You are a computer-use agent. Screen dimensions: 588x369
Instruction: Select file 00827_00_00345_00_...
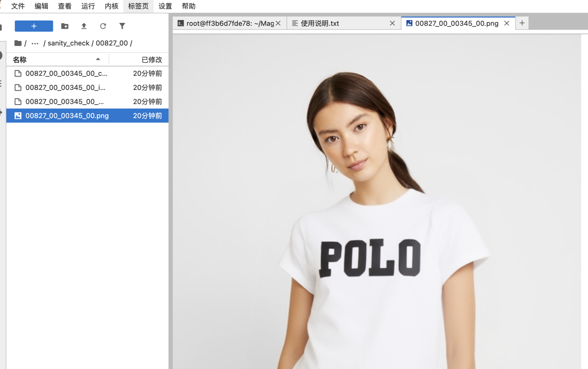[x=87, y=101]
